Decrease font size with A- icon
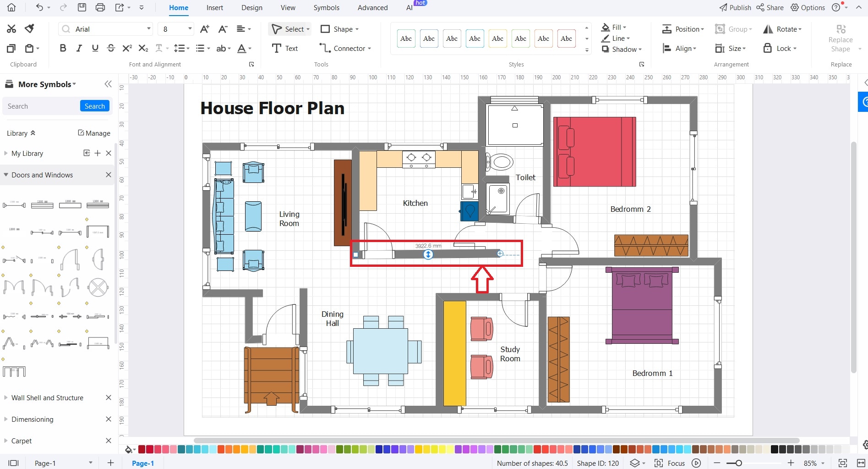Image resolution: width=868 pixels, height=469 pixels. tap(223, 29)
